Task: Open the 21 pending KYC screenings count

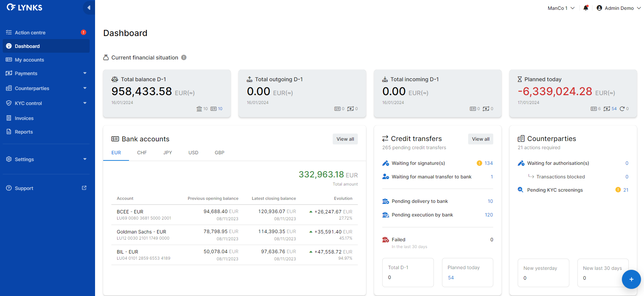Action: [x=626, y=190]
